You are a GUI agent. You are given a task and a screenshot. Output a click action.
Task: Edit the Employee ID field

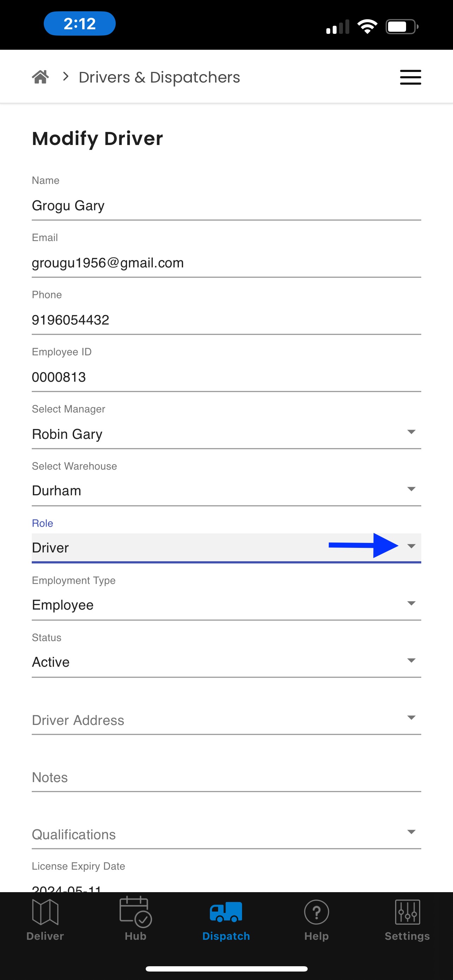point(226,377)
